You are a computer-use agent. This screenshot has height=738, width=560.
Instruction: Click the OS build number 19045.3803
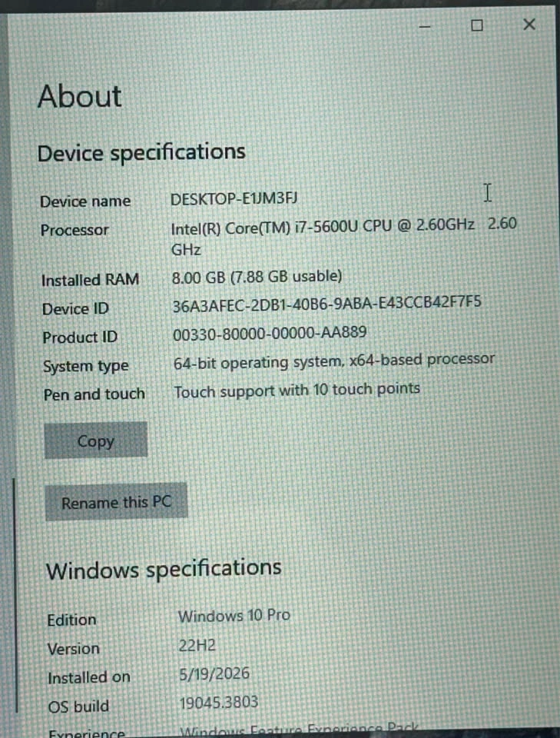click(219, 703)
